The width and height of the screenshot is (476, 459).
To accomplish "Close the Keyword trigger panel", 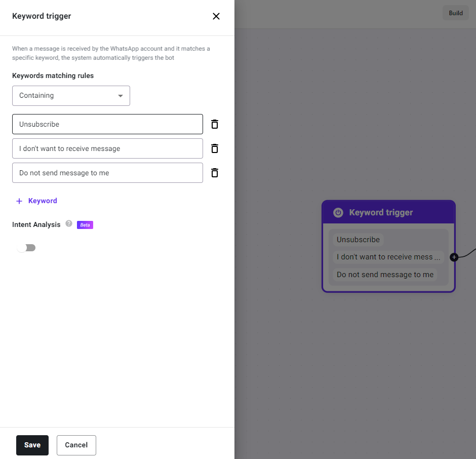I will (x=216, y=16).
